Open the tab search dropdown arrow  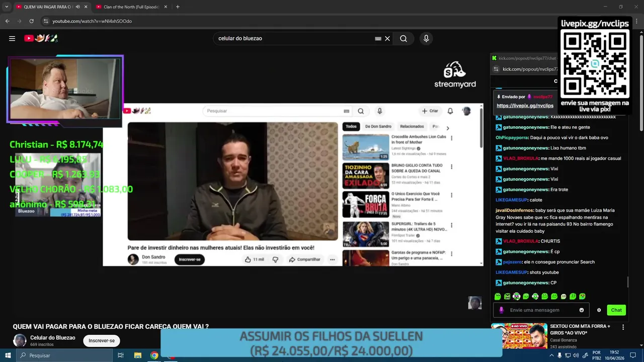pyautogui.click(x=7, y=7)
